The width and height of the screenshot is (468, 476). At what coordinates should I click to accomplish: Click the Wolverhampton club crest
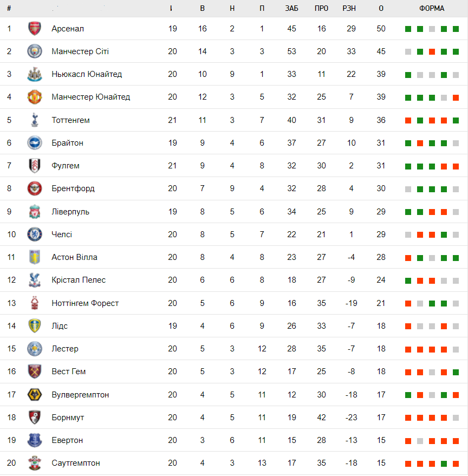click(x=34, y=395)
